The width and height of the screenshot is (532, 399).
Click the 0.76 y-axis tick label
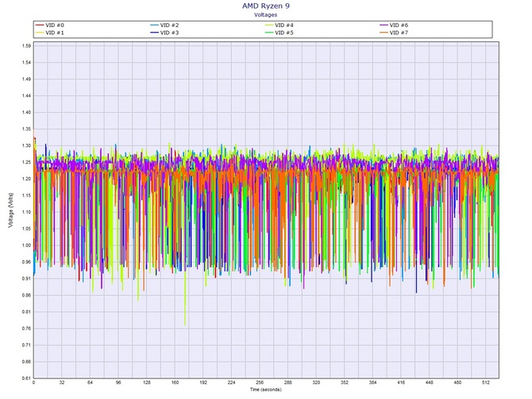(x=27, y=328)
